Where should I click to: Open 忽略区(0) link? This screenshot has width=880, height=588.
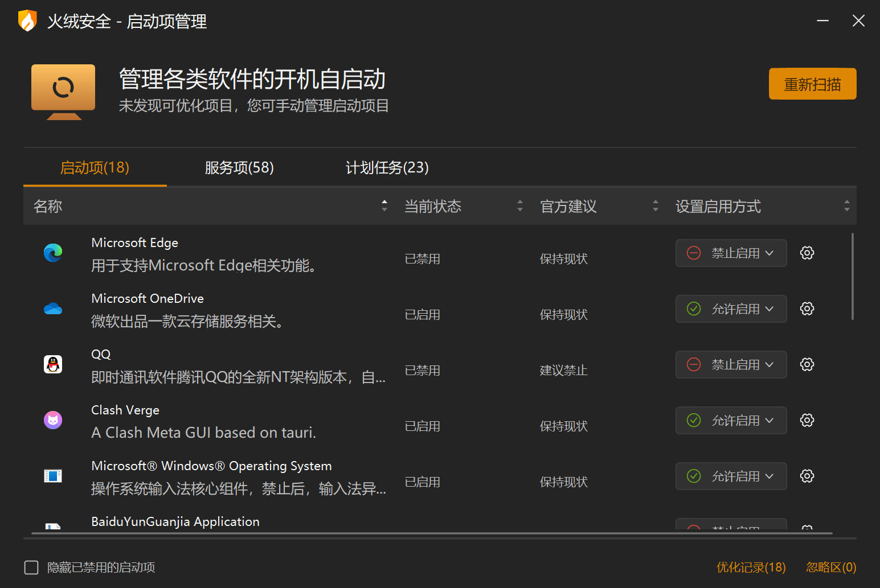[x=832, y=568]
